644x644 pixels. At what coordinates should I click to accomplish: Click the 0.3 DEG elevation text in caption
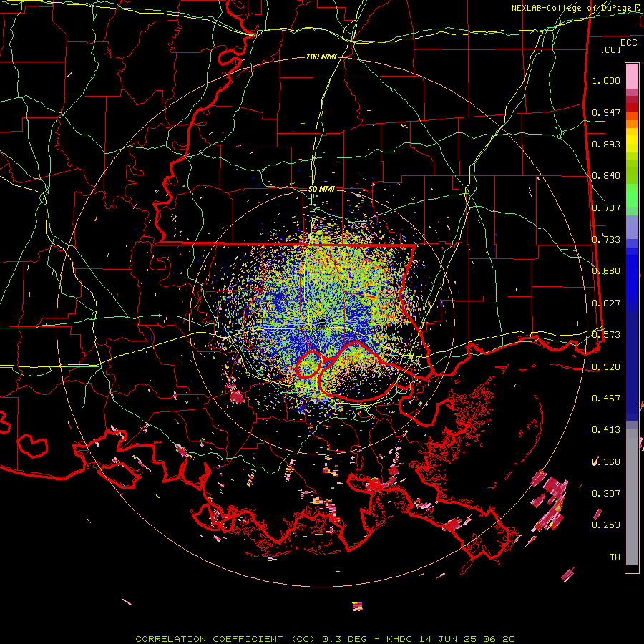[343, 639]
